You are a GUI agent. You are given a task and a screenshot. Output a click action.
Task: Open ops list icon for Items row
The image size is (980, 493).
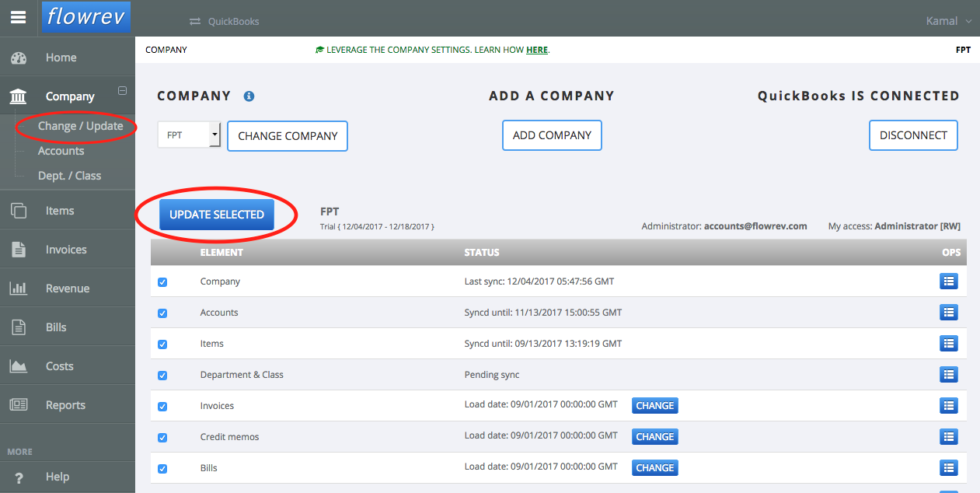(949, 344)
